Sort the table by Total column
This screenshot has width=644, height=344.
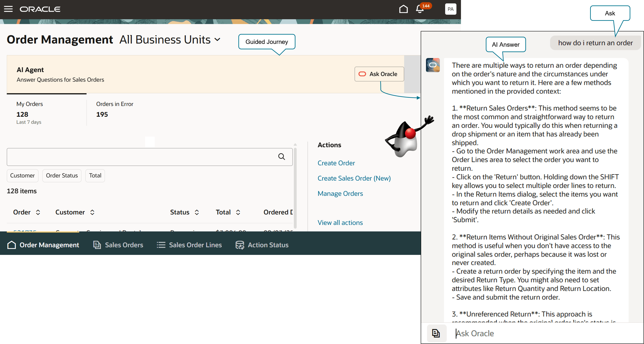coord(238,212)
